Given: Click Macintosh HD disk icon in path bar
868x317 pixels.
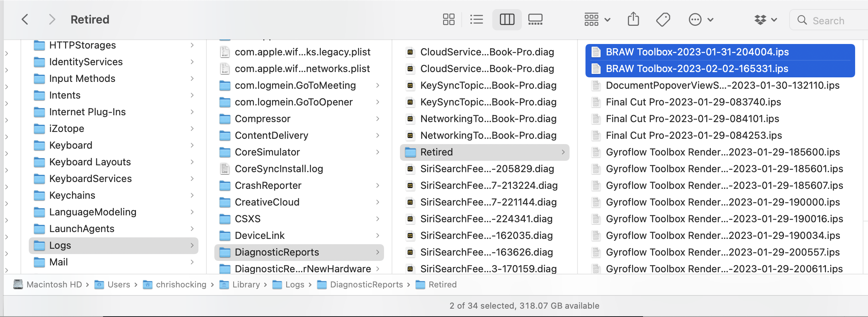Looking at the screenshot, I should (x=18, y=284).
